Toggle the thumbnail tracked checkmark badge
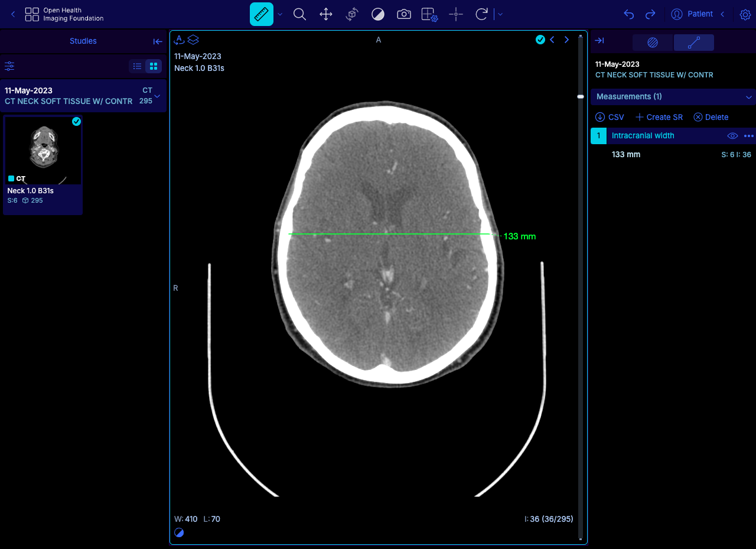This screenshot has width=756, height=549. (x=76, y=121)
